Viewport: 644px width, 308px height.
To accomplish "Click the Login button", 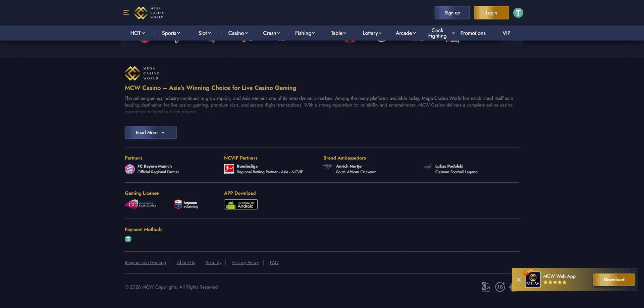I will 491,13.
